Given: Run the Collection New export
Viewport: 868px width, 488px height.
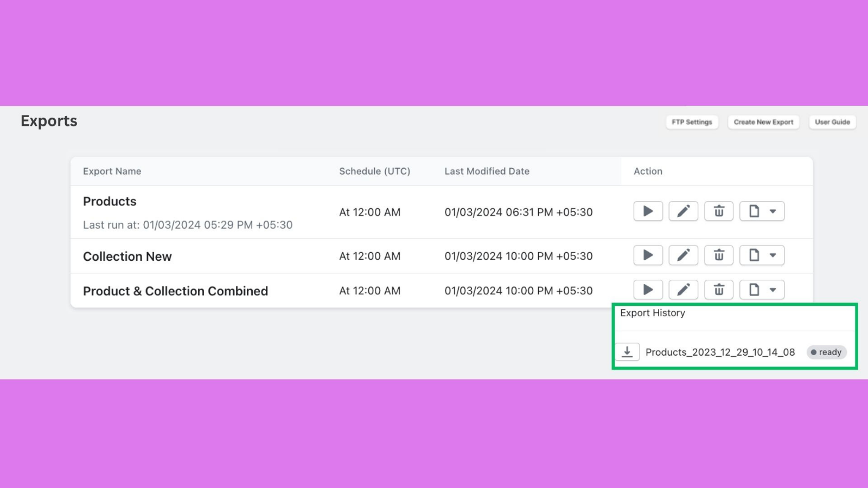Looking at the screenshot, I should (x=648, y=255).
